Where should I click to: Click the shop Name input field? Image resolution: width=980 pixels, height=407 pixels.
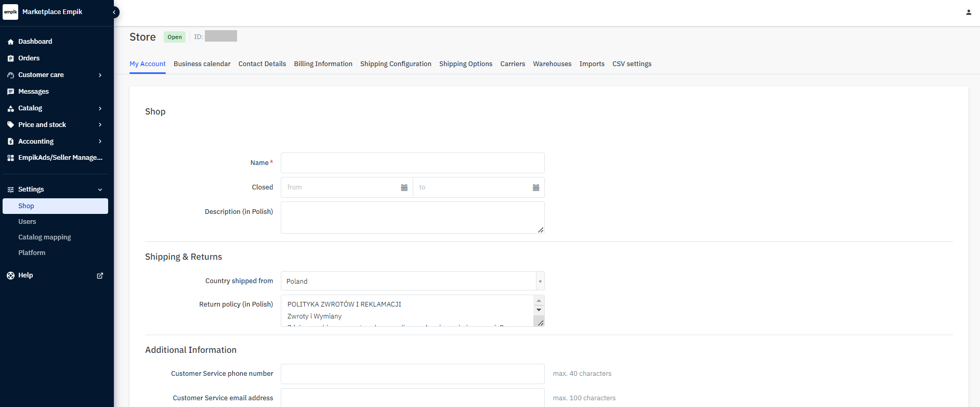pyautogui.click(x=412, y=163)
